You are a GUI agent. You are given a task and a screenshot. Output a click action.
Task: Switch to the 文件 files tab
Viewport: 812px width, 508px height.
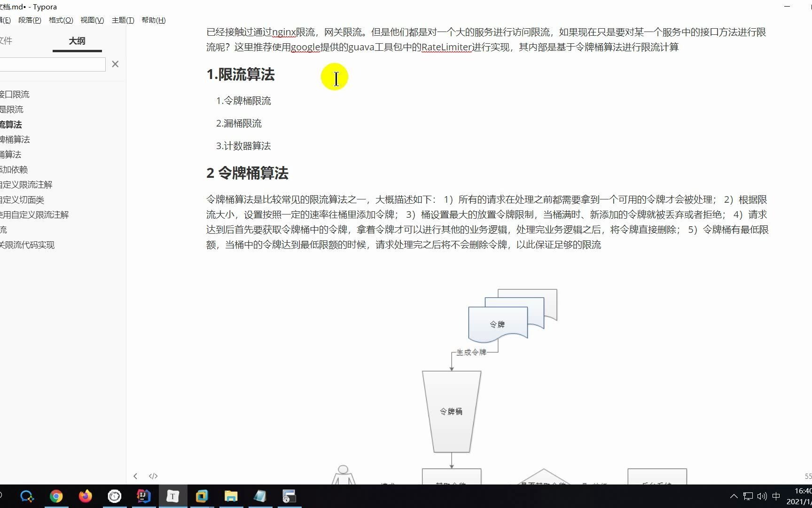pyautogui.click(x=6, y=41)
